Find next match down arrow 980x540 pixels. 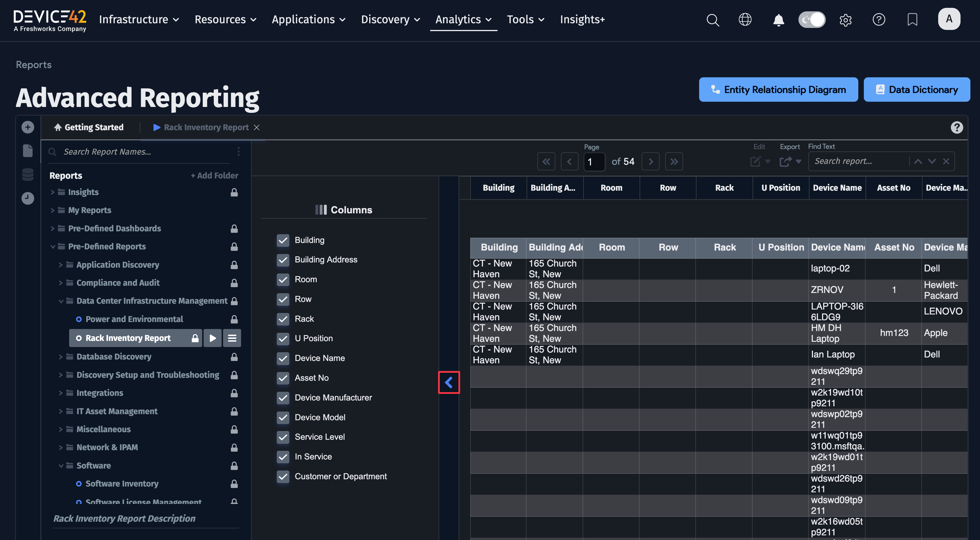coord(932,161)
